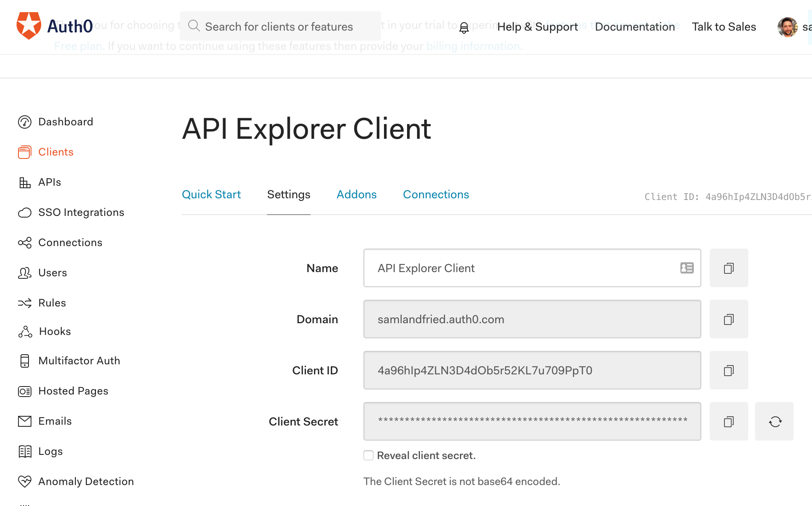Click the search clients or features box
812x506 pixels.
[280, 26]
